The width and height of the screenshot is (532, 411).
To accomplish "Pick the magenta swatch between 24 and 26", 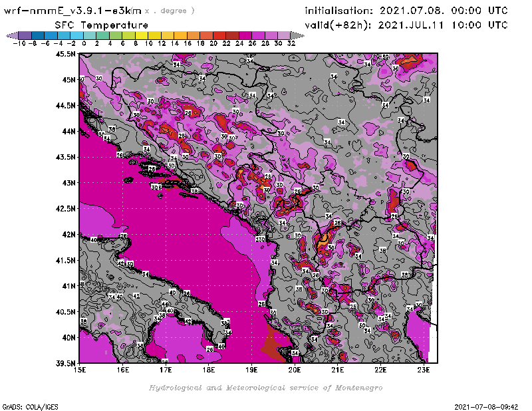I will pos(245,35).
